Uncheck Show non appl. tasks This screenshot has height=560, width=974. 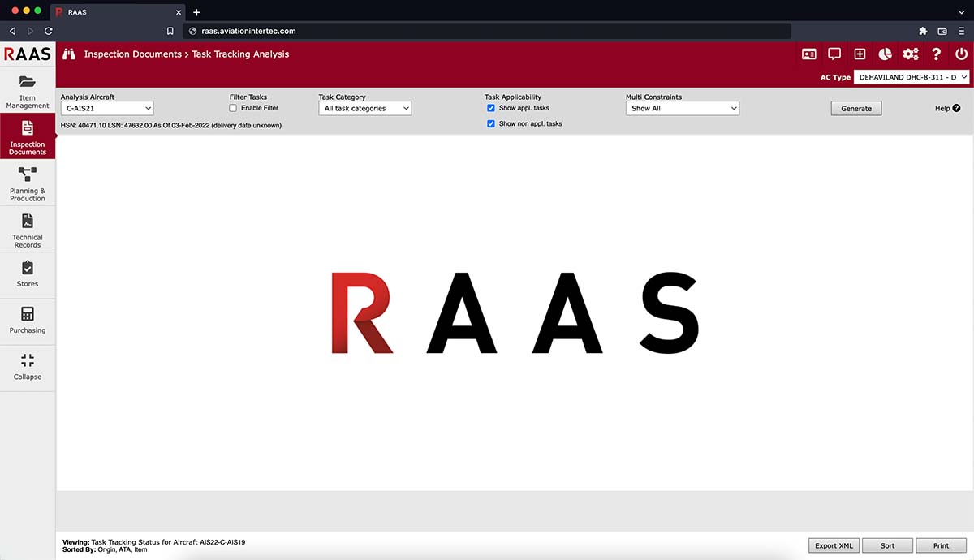491,123
